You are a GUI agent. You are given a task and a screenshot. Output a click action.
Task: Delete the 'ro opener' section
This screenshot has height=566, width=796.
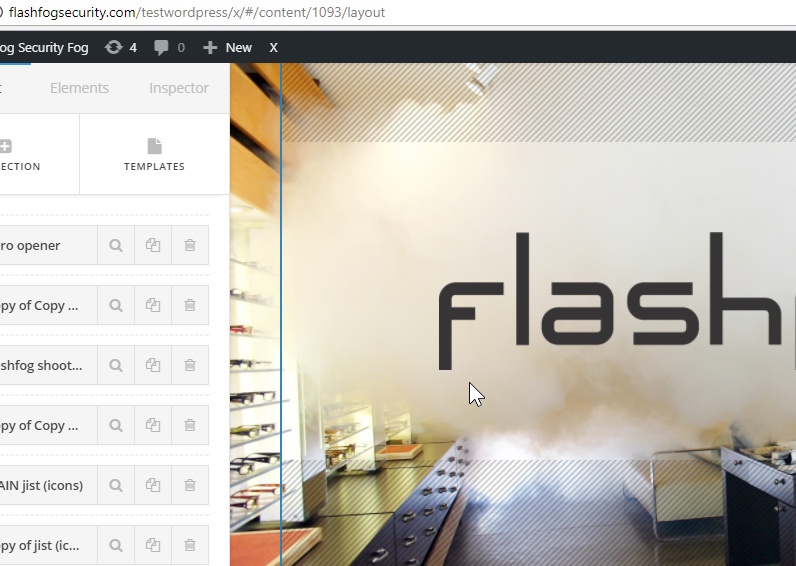[x=190, y=246]
